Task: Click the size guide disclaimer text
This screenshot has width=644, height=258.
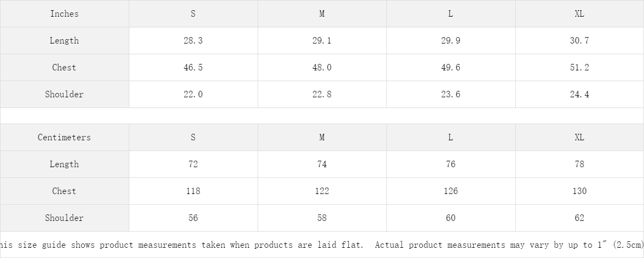Action: coord(322,245)
